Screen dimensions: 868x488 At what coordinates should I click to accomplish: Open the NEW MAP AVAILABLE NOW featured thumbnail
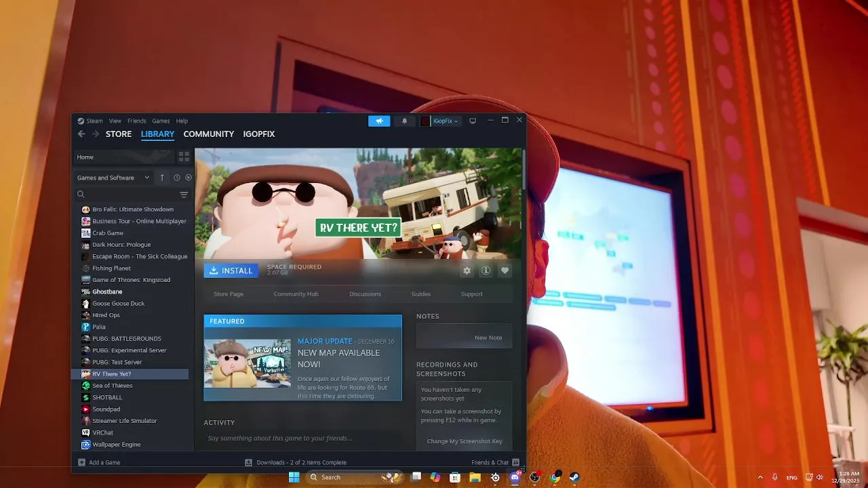(x=248, y=364)
